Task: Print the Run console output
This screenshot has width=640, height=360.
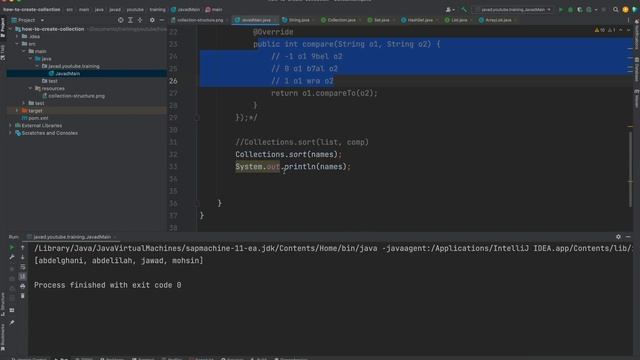Action: coord(22,286)
